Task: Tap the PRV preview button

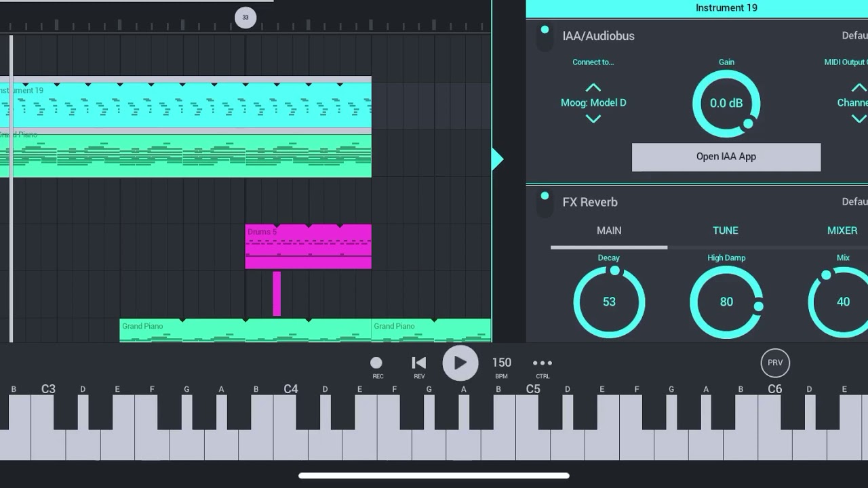Action: pos(775,363)
